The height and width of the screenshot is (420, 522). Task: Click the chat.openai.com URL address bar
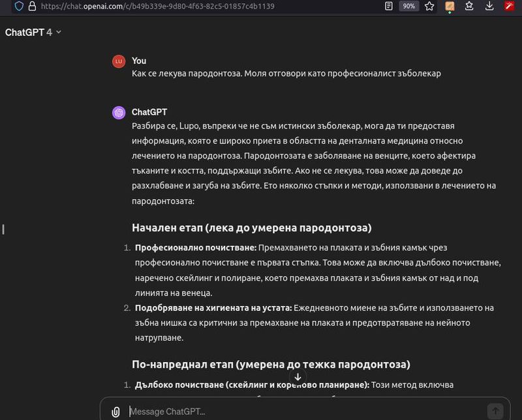coord(196,6)
